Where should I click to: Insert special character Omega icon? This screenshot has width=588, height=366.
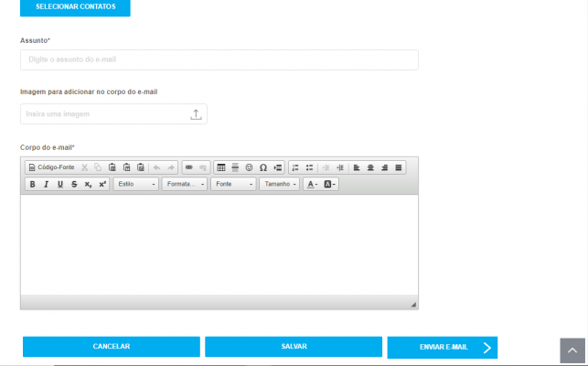(x=263, y=167)
